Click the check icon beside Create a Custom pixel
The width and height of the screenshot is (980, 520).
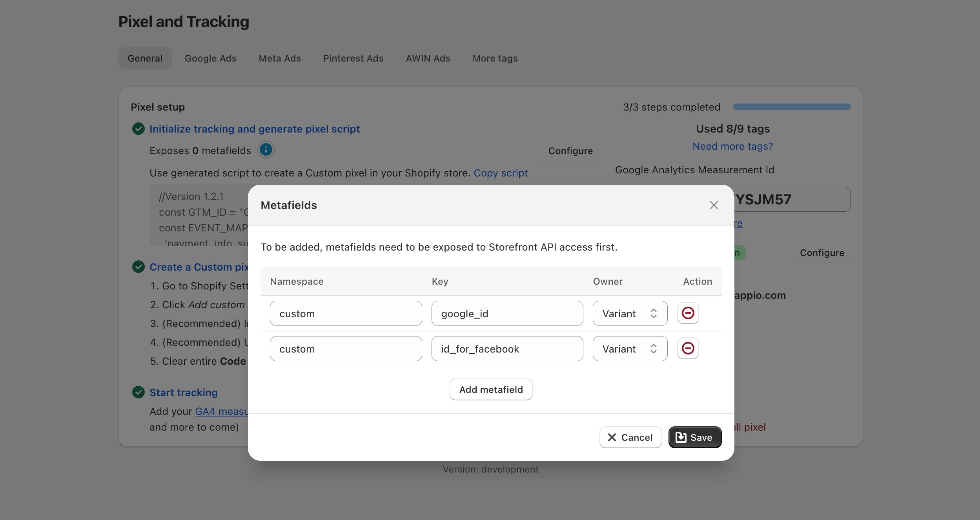pyautogui.click(x=138, y=267)
